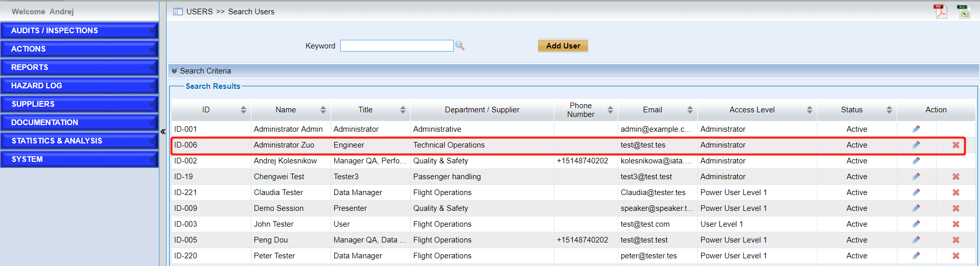Sort the table by ID column
Image resolution: width=980 pixels, height=266 pixels.
point(243,110)
